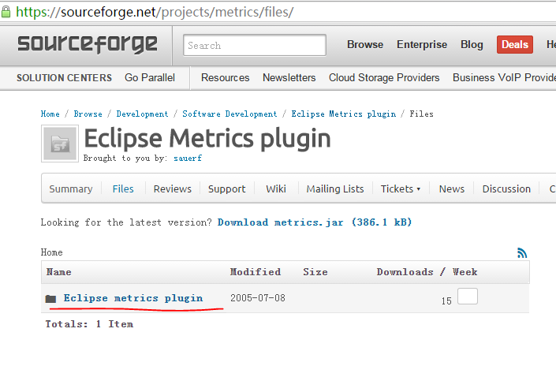The height and width of the screenshot is (392, 556).
Task: Sort files by Modified column header
Action: (x=256, y=272)
